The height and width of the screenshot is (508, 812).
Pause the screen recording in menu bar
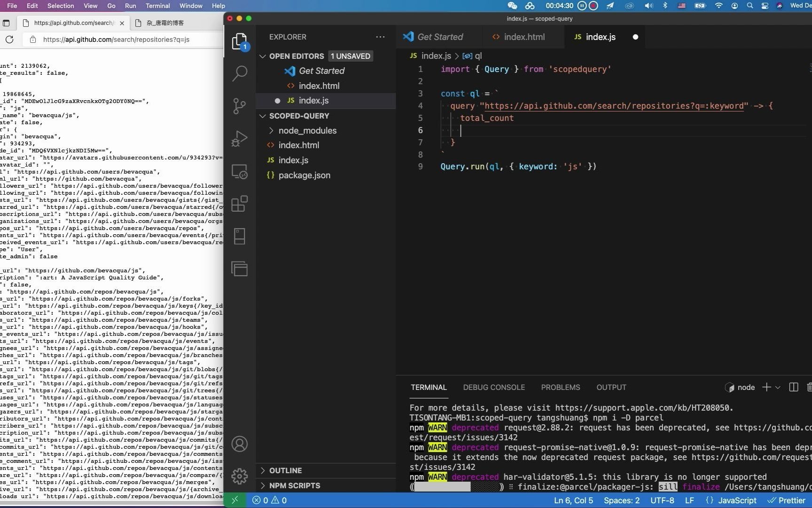[x=582, y=6]
